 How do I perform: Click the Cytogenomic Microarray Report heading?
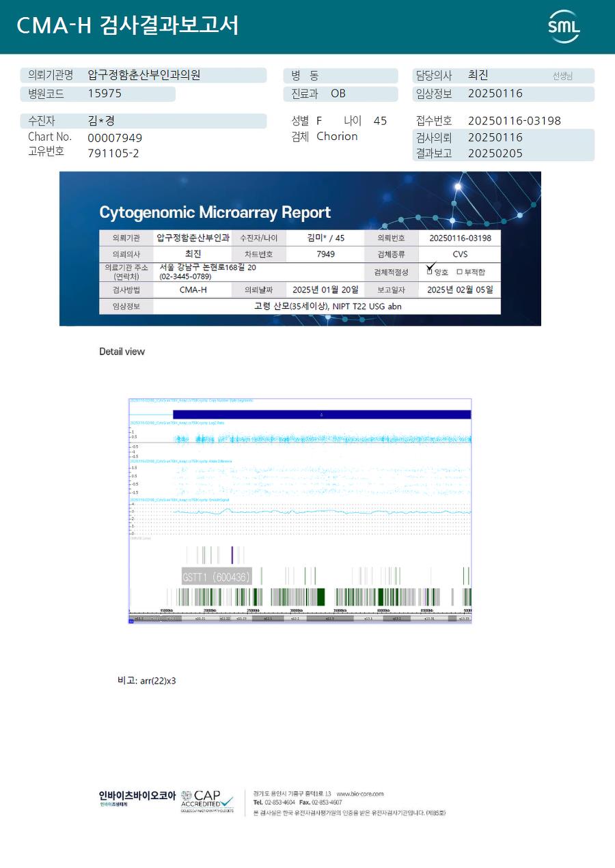(x=215, y=212)
